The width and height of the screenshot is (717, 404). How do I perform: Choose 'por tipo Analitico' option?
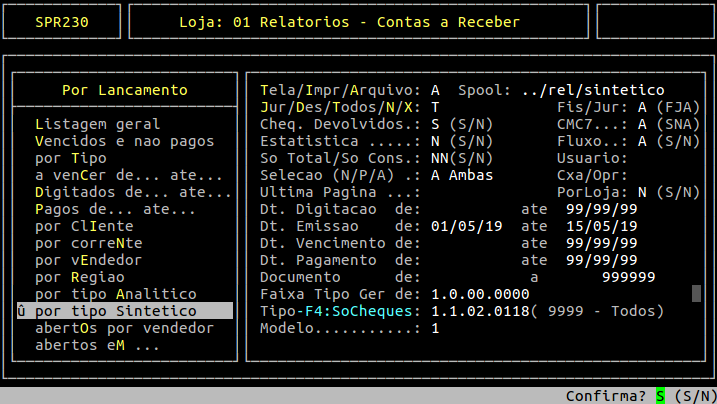click(x=115, y=294)
